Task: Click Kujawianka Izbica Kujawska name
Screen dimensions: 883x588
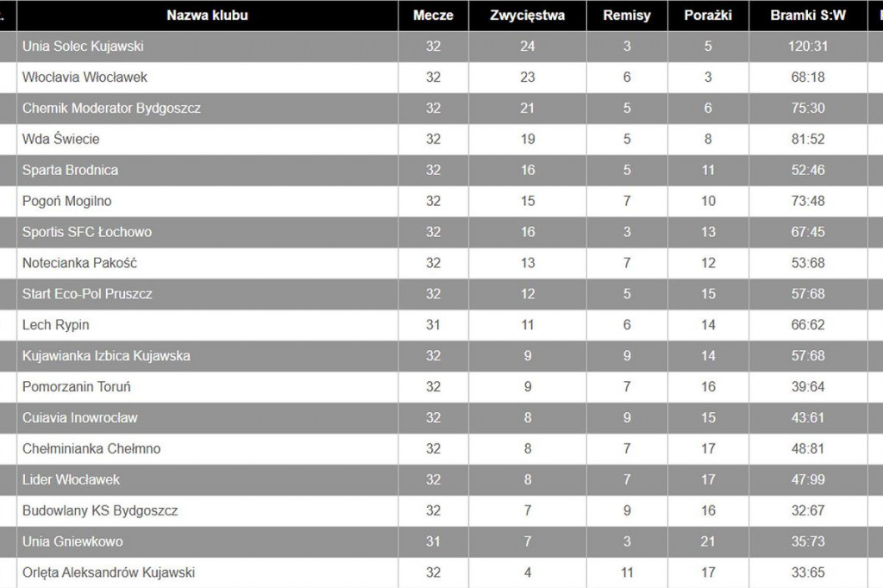Action: 106,356
